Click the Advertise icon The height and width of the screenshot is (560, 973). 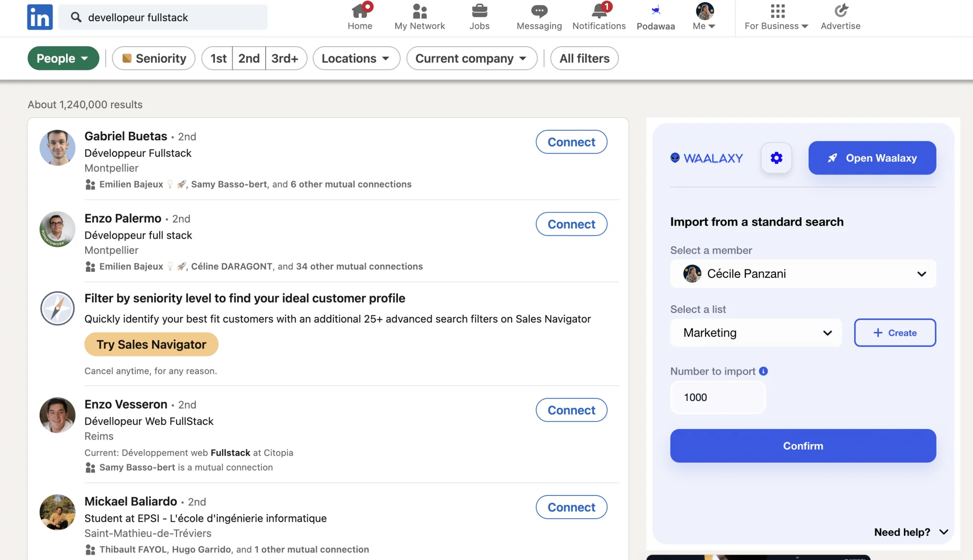point(841,11)
